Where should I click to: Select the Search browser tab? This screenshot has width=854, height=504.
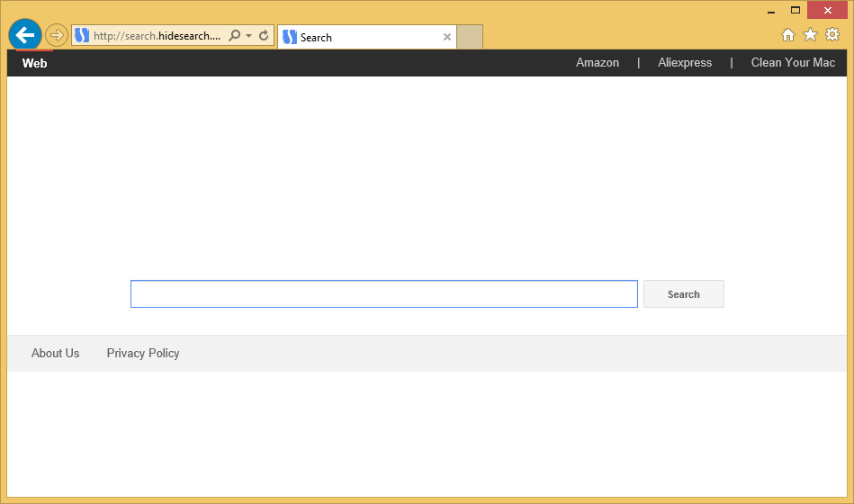360,37
